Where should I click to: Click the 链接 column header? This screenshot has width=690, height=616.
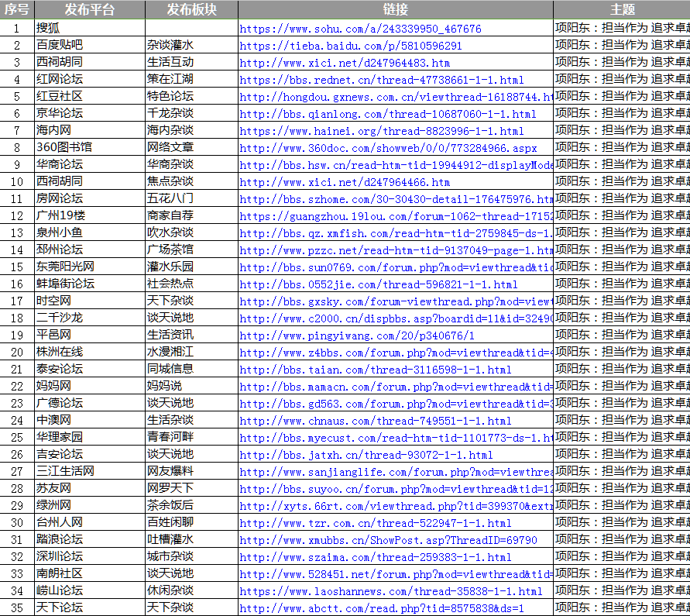point(395,10)
